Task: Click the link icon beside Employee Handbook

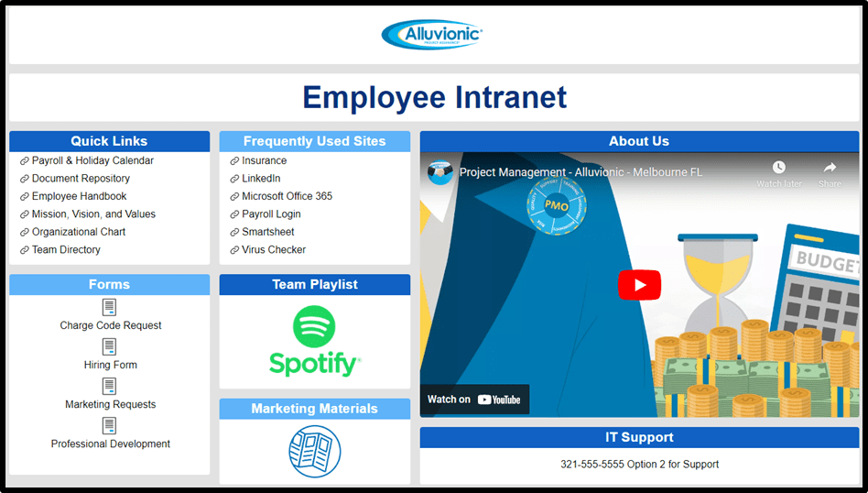Action: [x=25, y=197]
